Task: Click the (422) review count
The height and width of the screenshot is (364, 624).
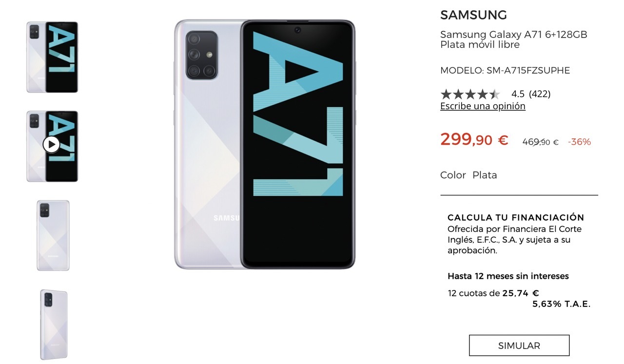Action: click(540, 94)
